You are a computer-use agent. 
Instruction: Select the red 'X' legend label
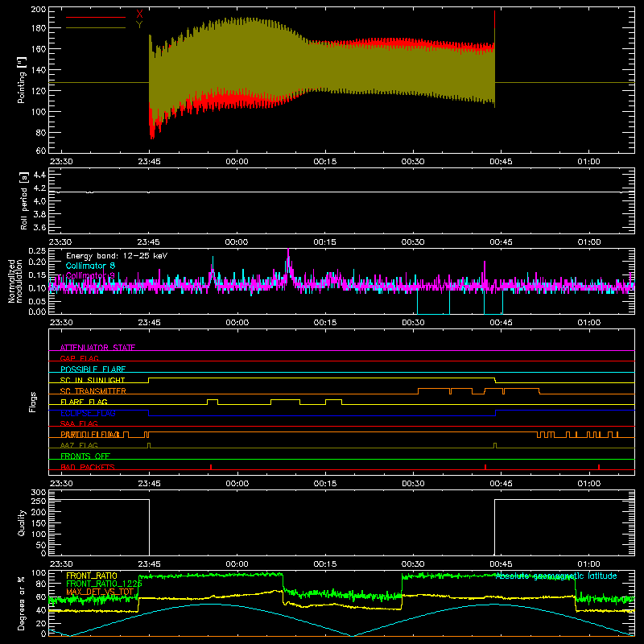(139, 14)
